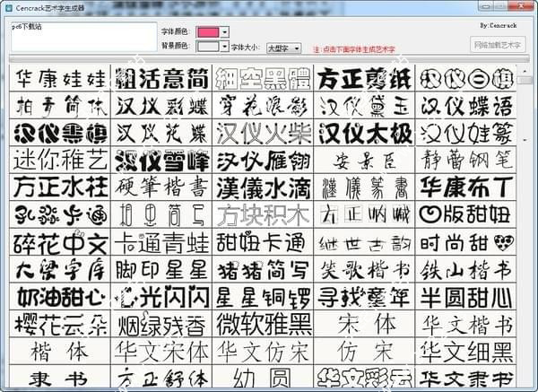Click the 微软雅黑 font cell
Viewport: 538px width, 392px height.
coord(263,324)
